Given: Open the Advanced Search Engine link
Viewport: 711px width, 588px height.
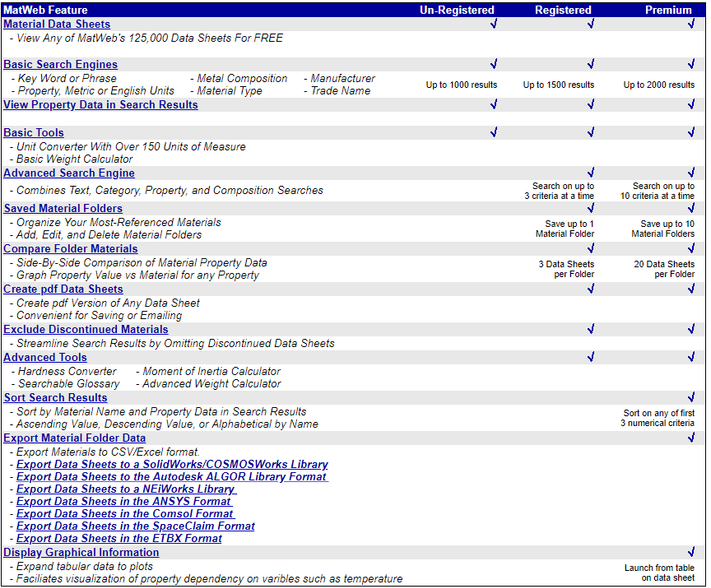Looking at the screenshot, I should click(69, 173).
